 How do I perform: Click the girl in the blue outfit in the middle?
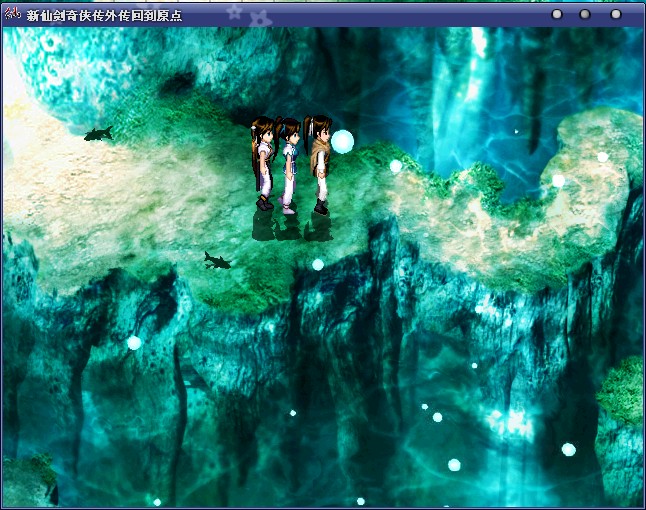coord(290,166)
